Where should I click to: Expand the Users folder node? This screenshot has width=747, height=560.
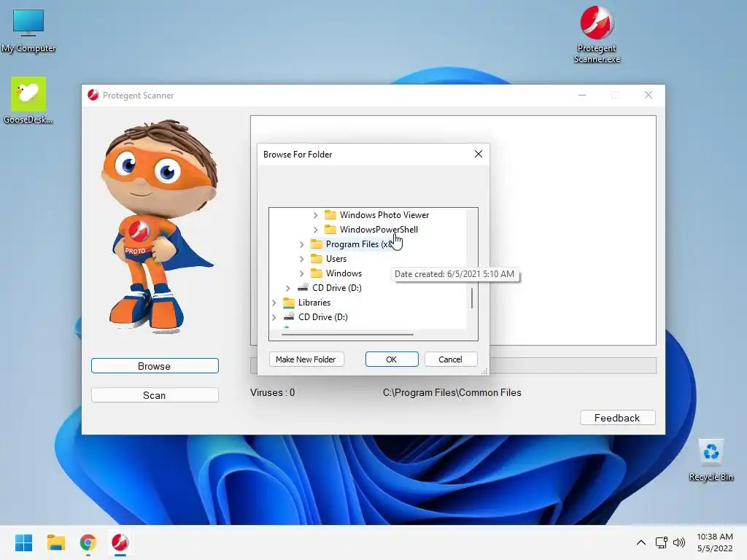pos(301,259)
